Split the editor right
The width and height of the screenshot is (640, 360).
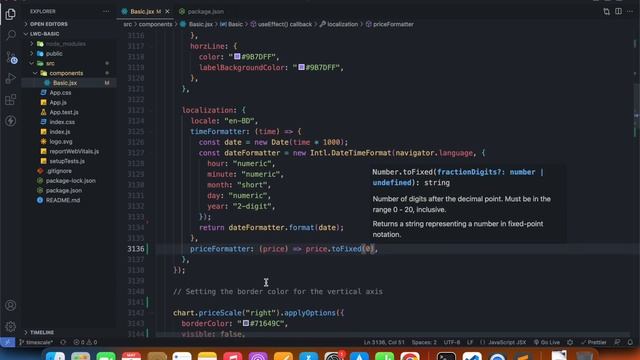pyautogui.click(x=618, y=11)
